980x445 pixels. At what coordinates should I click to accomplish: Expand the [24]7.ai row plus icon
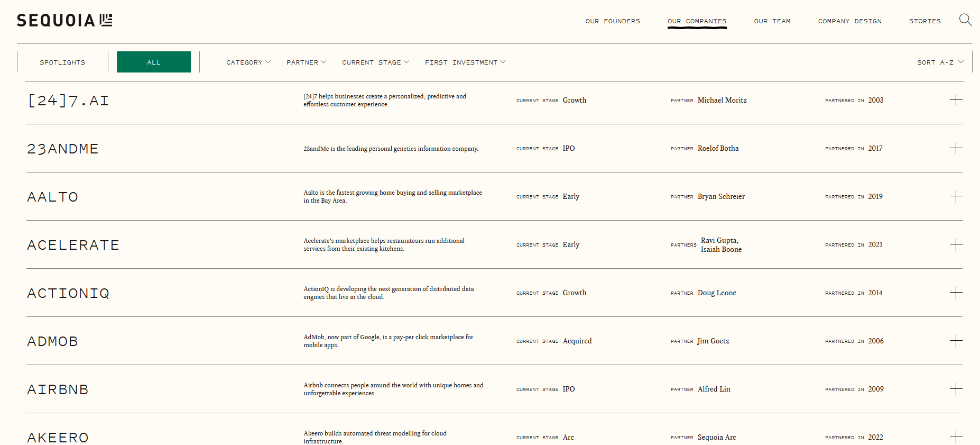(956, 100)
